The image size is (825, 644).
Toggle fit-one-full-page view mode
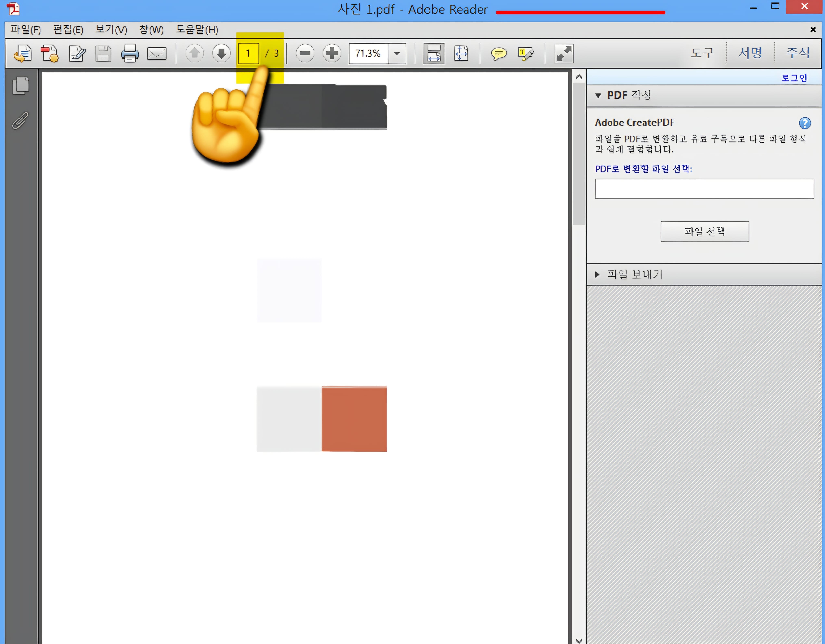pos(461,54)
